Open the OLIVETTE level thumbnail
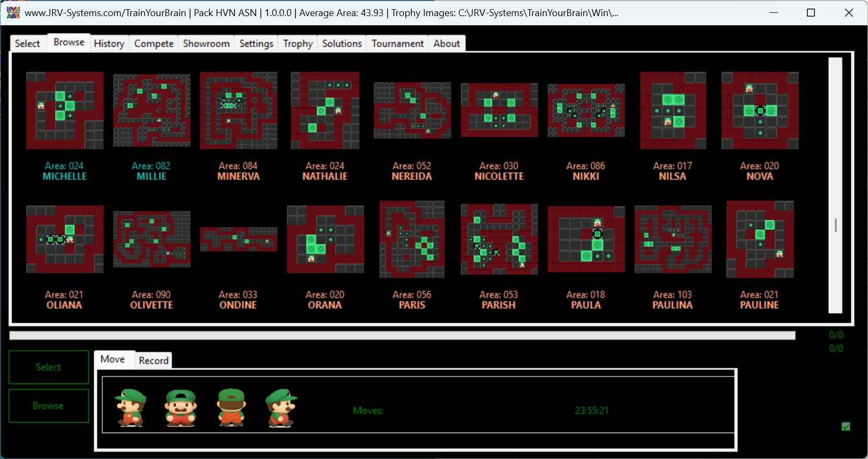This screenshot has height=459, width=868. (152, 239)
